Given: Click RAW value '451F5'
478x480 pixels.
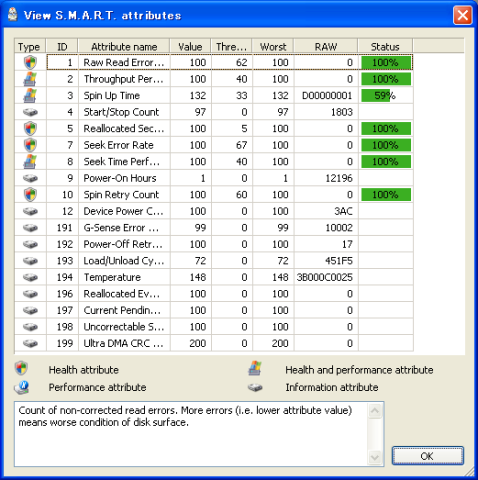Looking at the screenshot, I should coord(339,261).
